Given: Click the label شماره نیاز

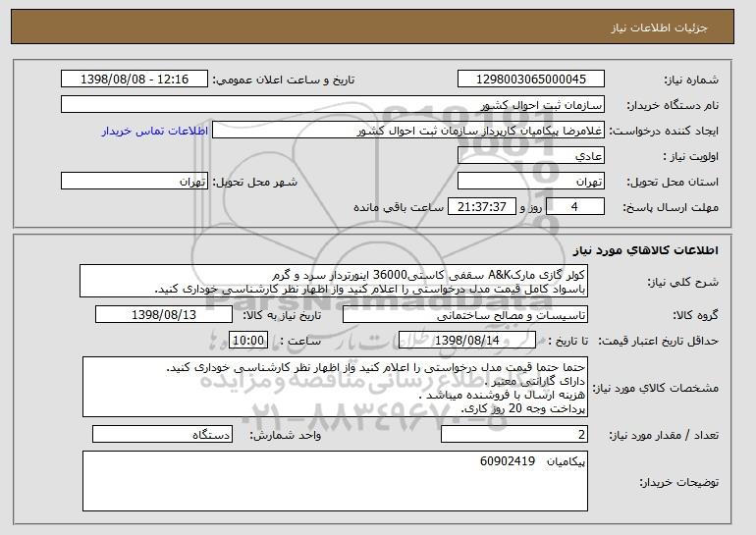Looking at the screenshot, I should click(691, 80).
